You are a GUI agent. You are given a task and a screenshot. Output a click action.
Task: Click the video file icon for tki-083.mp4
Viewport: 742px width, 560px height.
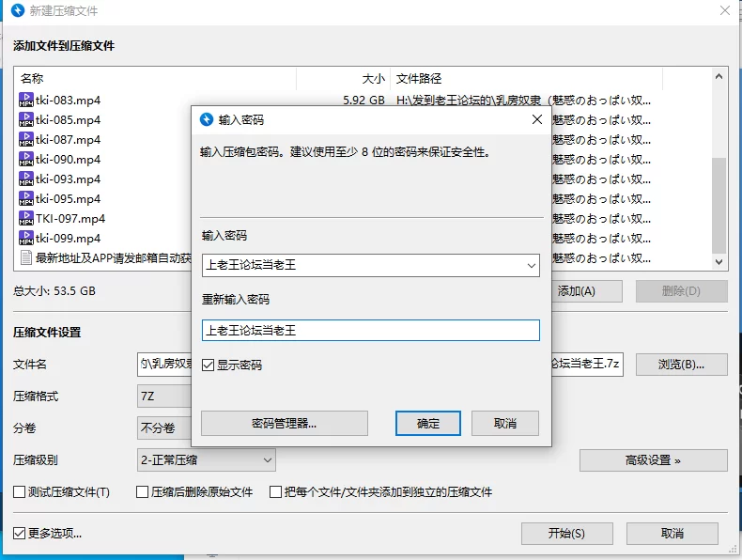pyautogui.click(x=26, y=101)
